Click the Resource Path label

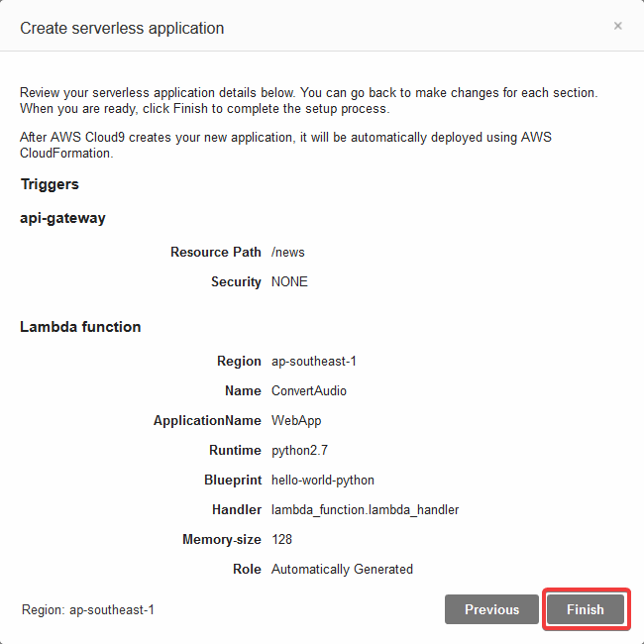point(216,252)
